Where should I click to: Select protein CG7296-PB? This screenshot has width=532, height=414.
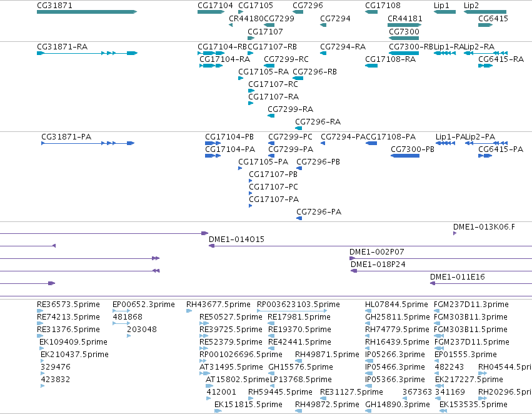[x=299, y=168]
